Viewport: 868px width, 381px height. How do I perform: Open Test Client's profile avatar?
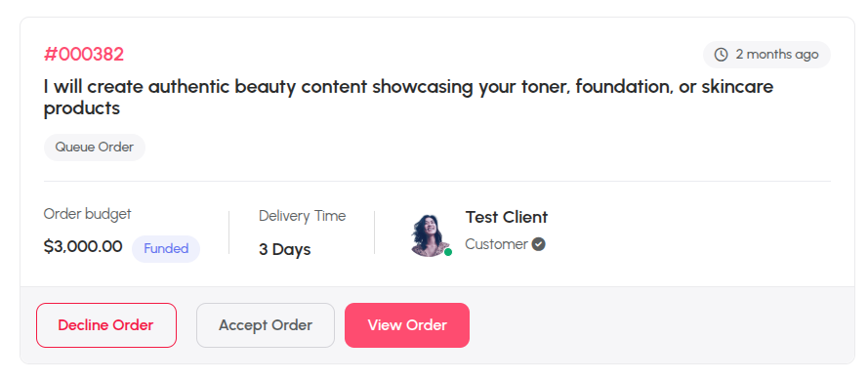(431, 235)
